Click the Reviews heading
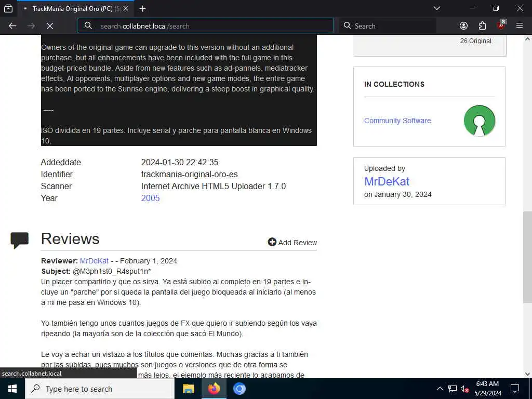Image resolution: width=532 pixels, height=399 pixels. pos(70,239)
